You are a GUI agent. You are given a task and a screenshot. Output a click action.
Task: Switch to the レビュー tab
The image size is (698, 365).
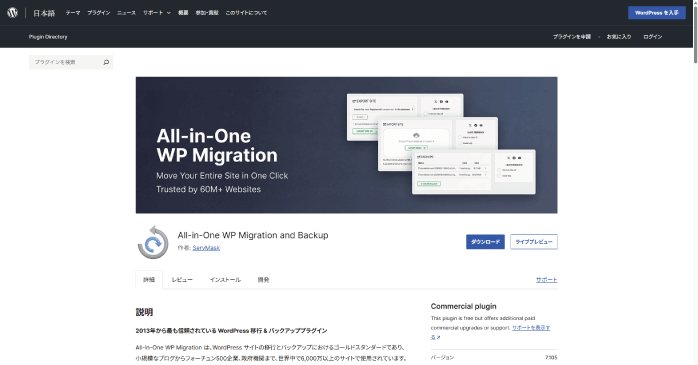click(x=182, y=280)
